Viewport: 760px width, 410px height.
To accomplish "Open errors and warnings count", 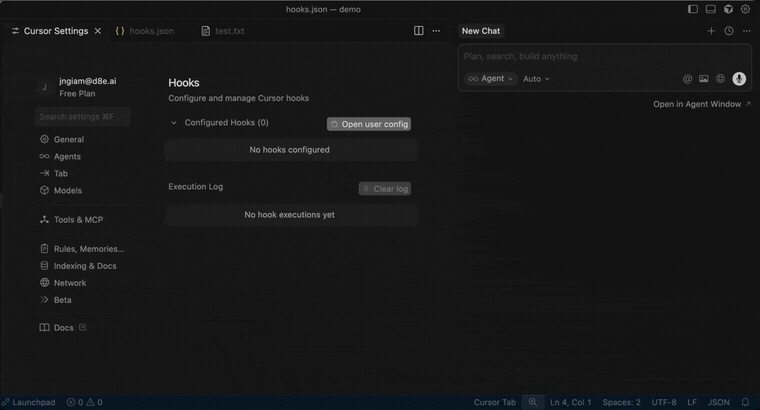I will click(84, 402).
